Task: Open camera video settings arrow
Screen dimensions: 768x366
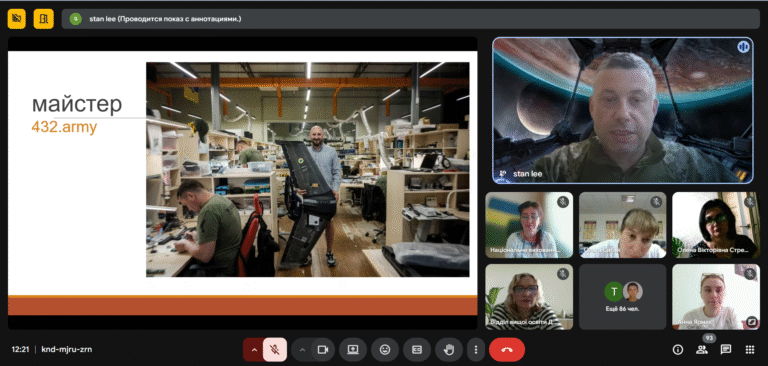Action: click(302, 349)
